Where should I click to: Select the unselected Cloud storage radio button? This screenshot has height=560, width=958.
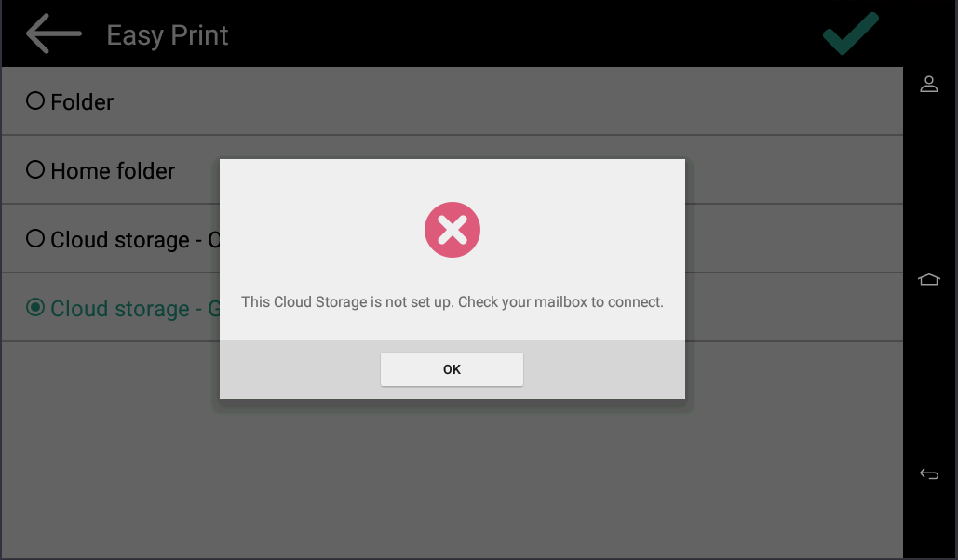coord(35,239)
